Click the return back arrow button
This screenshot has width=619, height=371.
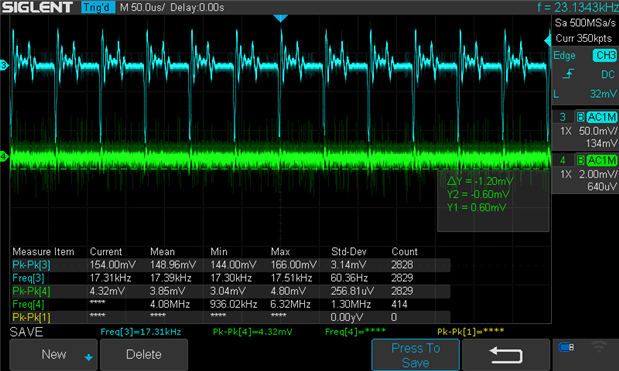tap(506, 354)
